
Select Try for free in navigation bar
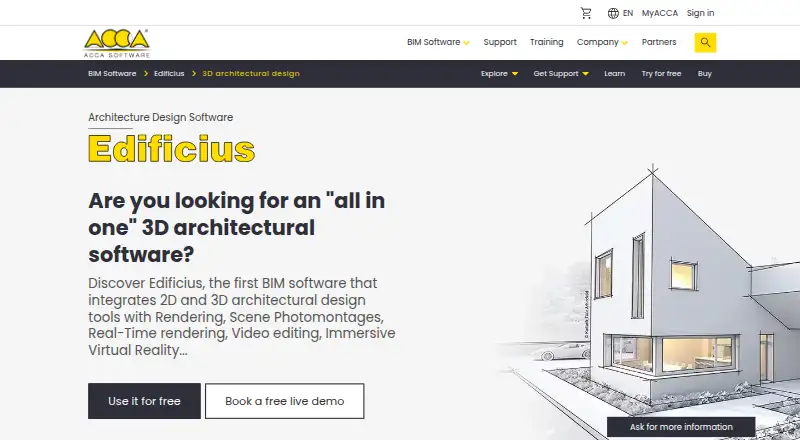pos(661,74)
